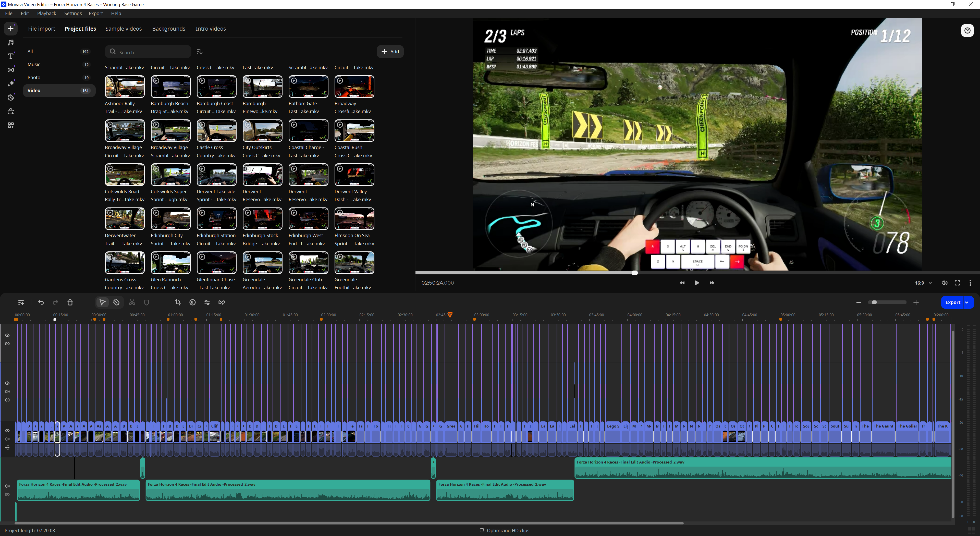The height and width of the screenshot is (536, 980).
Task: Enter fullscreen preview mode
Action: tap(957, 283)
